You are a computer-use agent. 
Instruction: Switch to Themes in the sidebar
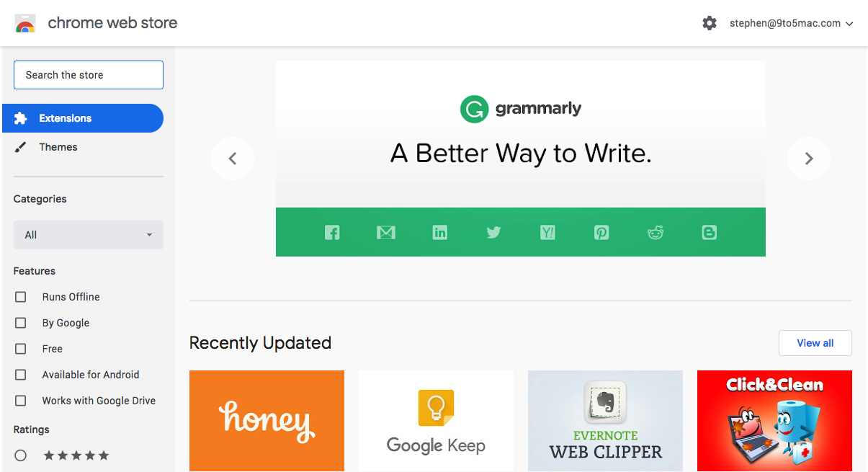[58, 147]
